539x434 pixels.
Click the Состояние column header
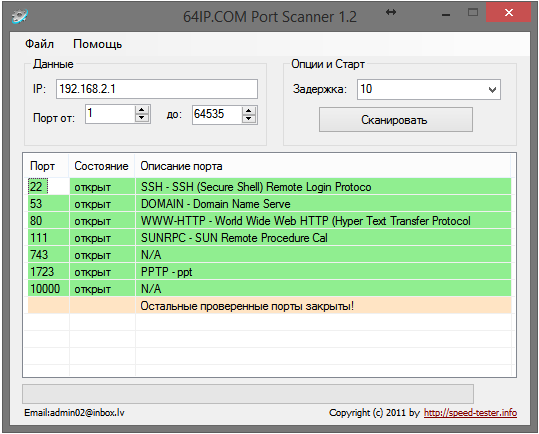click(x=101, y=166)
